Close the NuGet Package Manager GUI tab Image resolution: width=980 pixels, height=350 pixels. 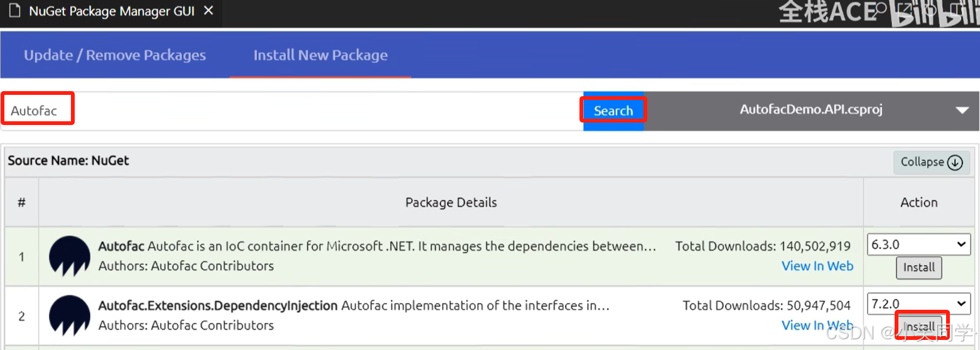(x=209, y=11)
